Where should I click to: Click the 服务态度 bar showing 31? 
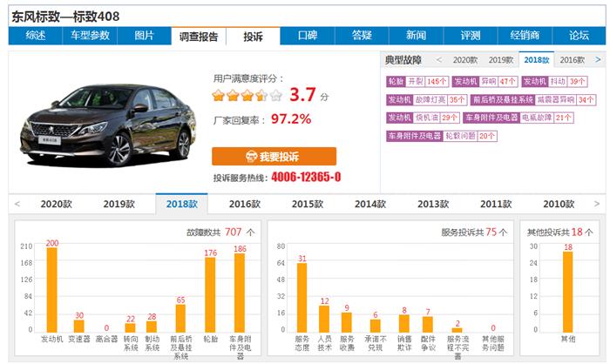(x=302, y=298)
